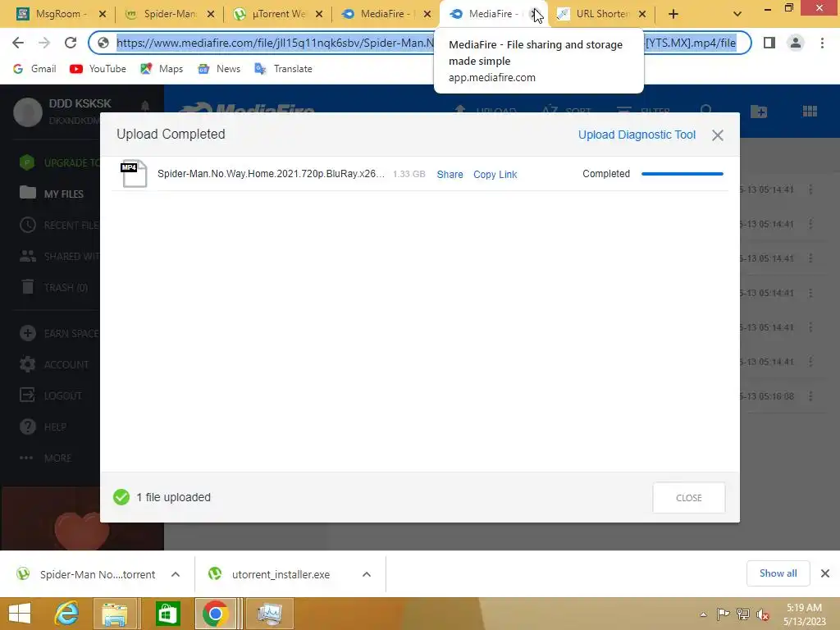
Task: Click the CLOSE button in dialog
Action: point(689,498)
